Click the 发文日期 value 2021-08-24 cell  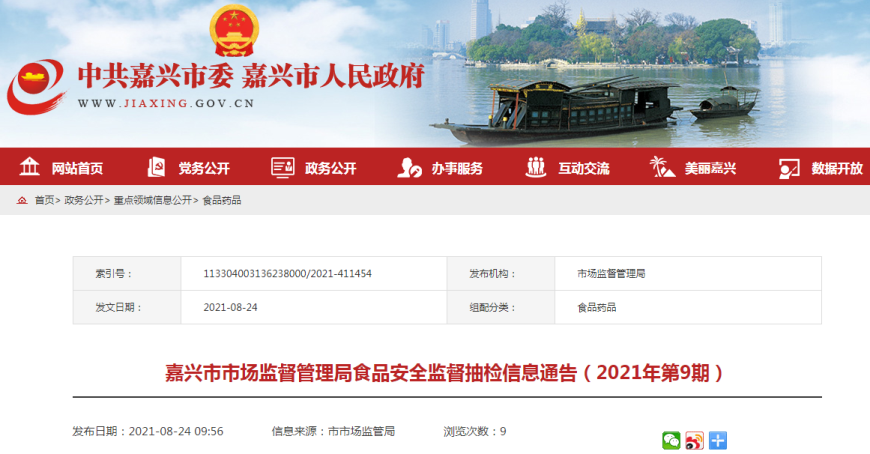pos(313,307)
